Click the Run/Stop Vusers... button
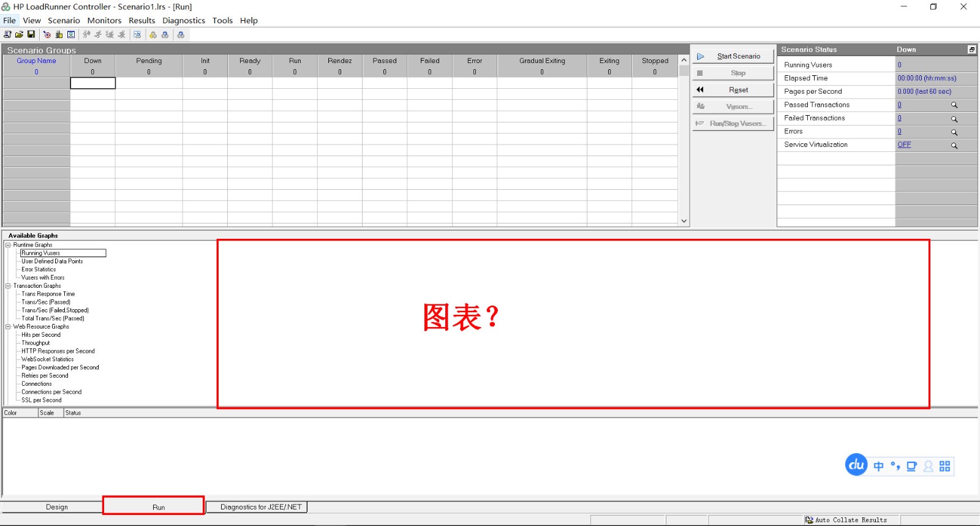Screen dimensions: 980x526 point(733,124)
